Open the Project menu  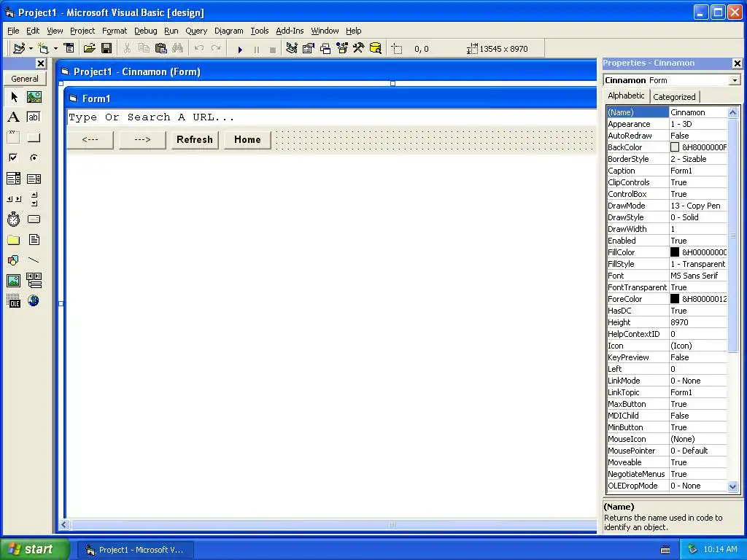click(82, 31)
